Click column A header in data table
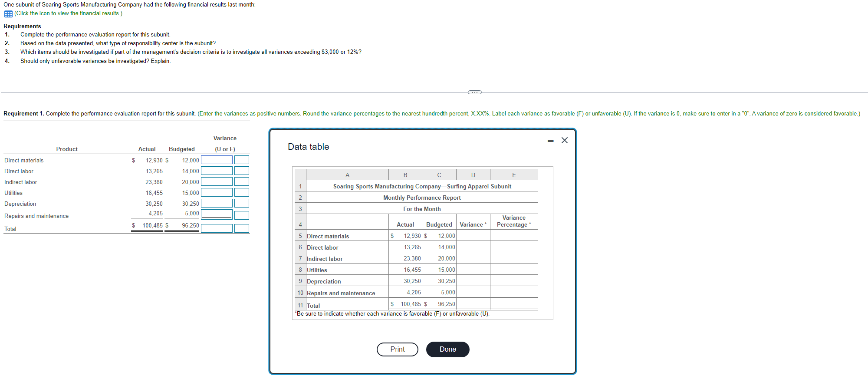The width and height of the screenshot is (868, 379). tap(347, 175)
